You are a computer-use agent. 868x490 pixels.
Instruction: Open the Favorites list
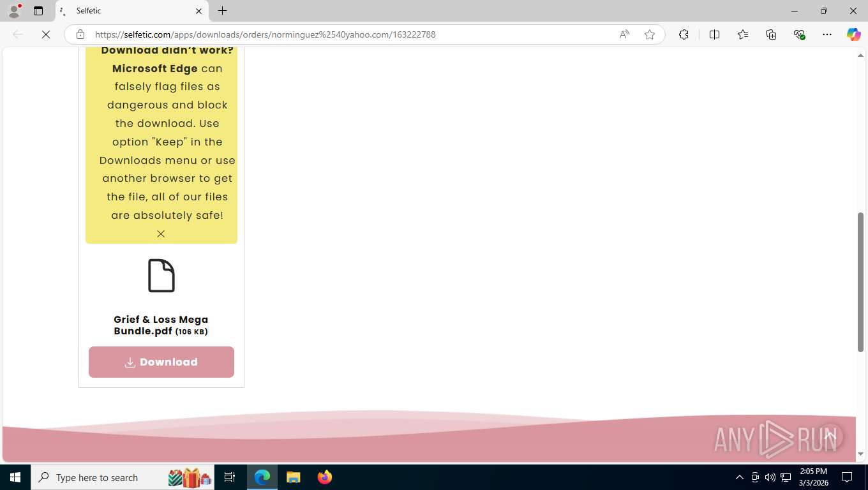(743, 34)
